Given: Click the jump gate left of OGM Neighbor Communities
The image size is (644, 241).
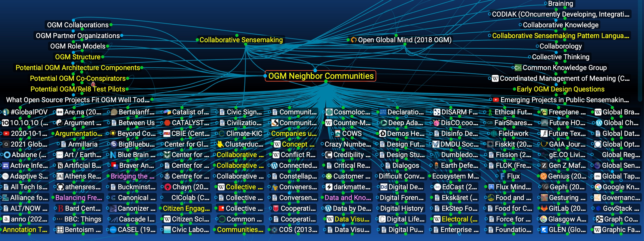Looking at the screenshot, I should [265, 76].
